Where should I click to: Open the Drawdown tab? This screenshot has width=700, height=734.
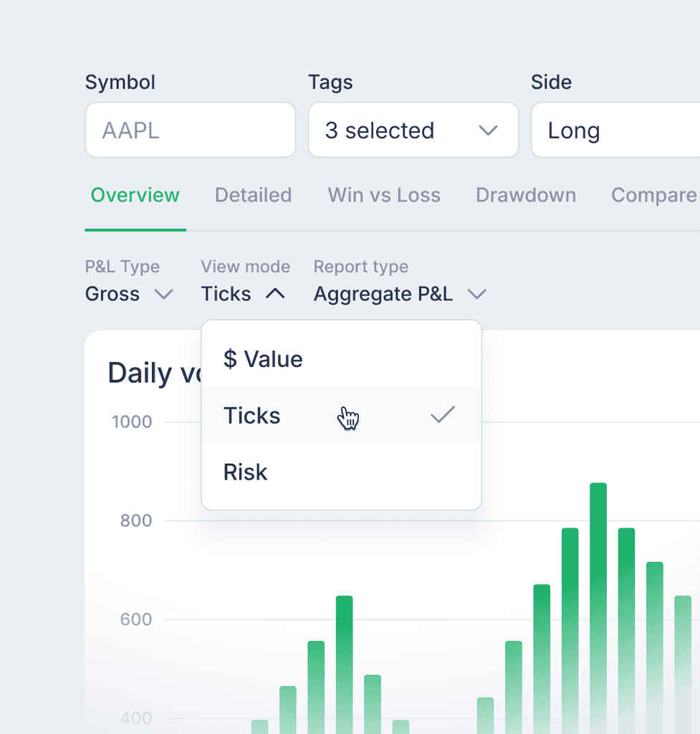[x=525, y=195]
